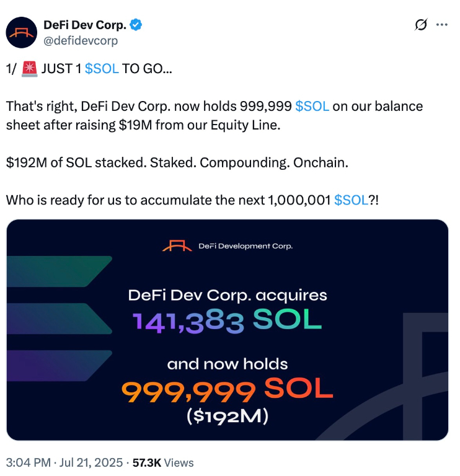Click the red siren emoji

[x=29, y=69]
